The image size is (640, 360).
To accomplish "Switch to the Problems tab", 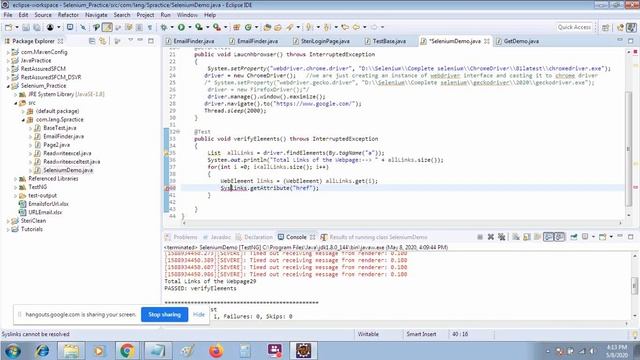I will click(181, 237).
